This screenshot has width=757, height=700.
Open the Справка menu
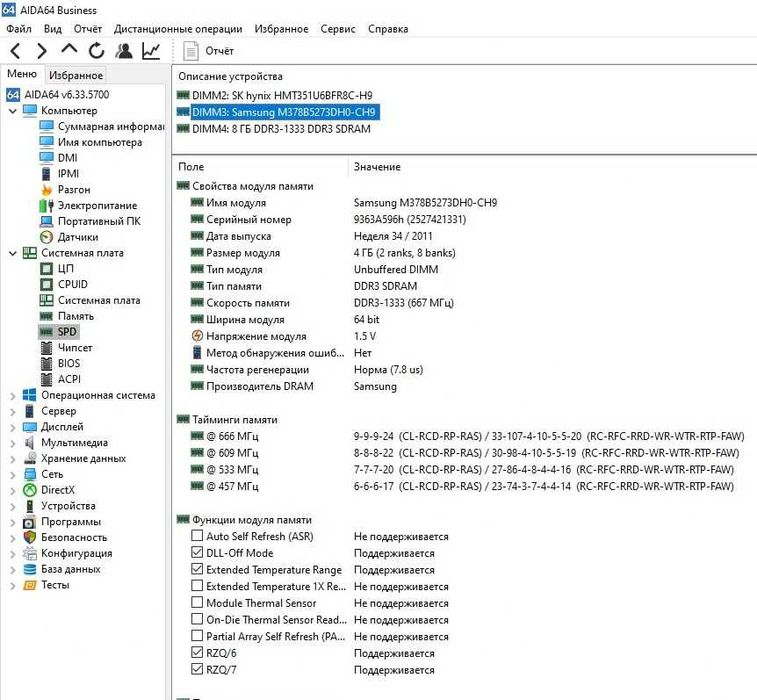pos(388,29)
